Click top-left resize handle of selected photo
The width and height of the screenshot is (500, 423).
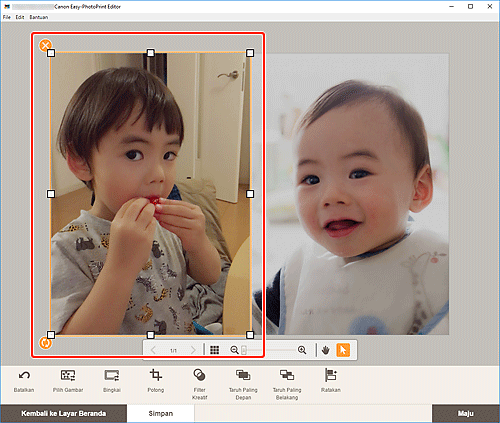click(x=51, y=53)
